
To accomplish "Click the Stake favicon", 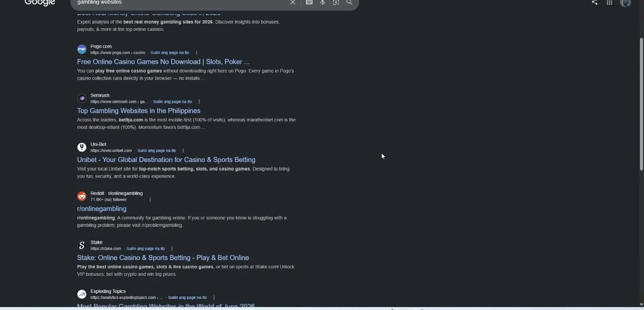I will (82, 245).
